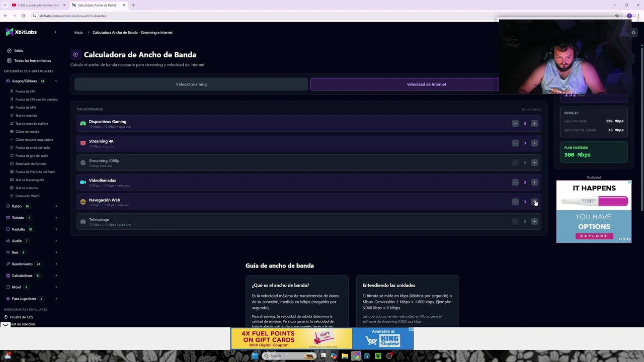Increase Streaming 4K count
Image resolution: width=644 pixels, height=362 pixels.
534,143
